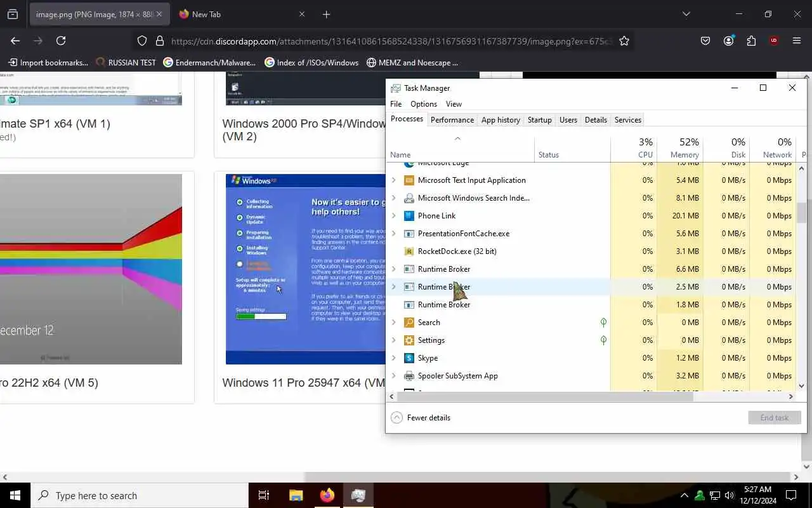Switch to the Details tab
The width and height of the screenshot is (812, 508).
(x=596, y=120)
